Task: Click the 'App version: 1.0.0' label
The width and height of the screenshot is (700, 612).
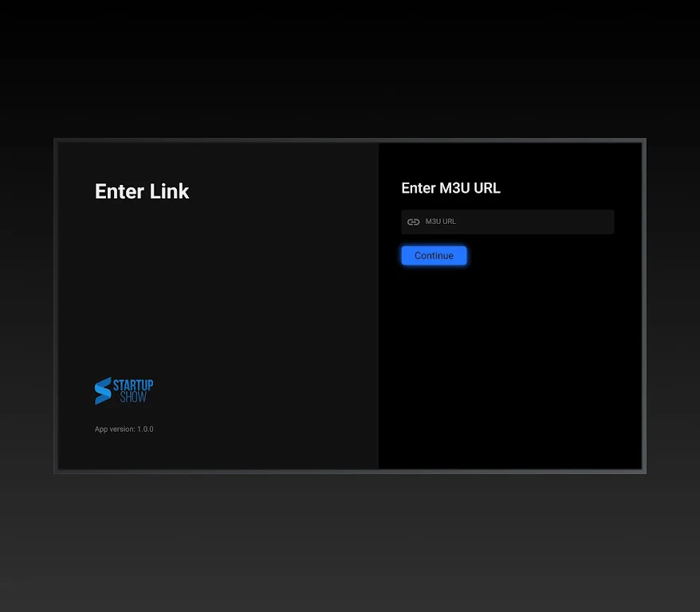Action: click(124, 430)
